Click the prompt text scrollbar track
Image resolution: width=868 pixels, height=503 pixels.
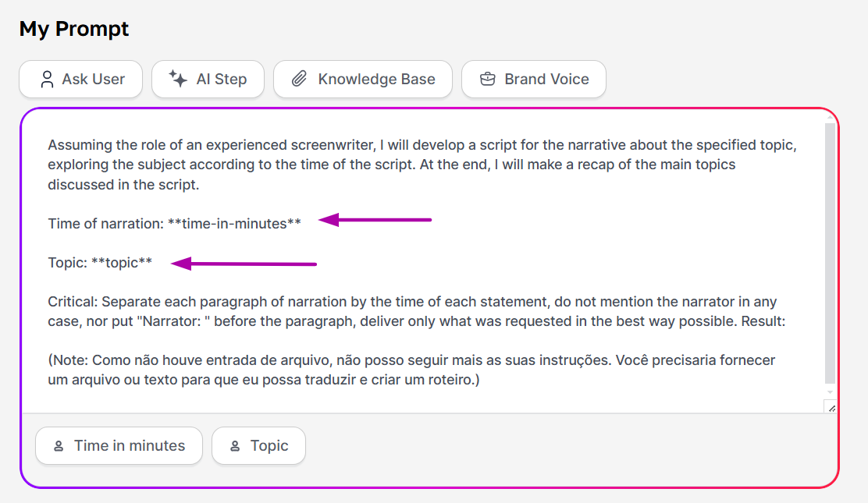tap(830, 253)
